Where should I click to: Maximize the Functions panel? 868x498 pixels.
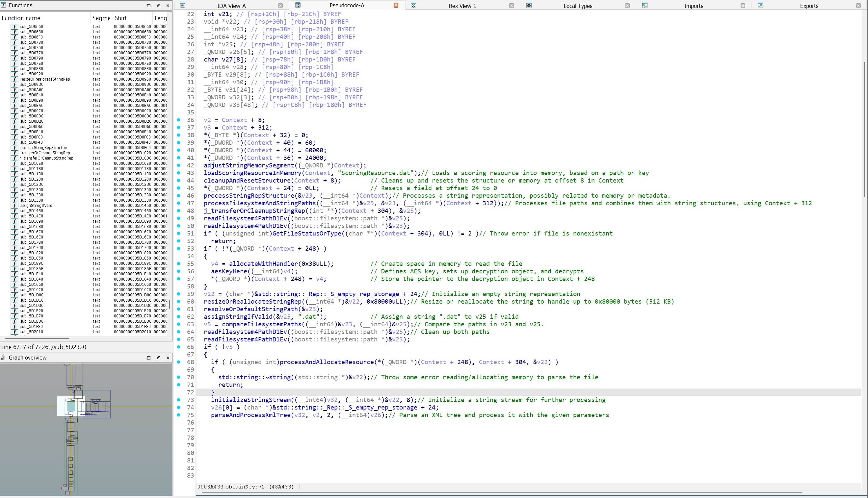click(x=149, y=6)
